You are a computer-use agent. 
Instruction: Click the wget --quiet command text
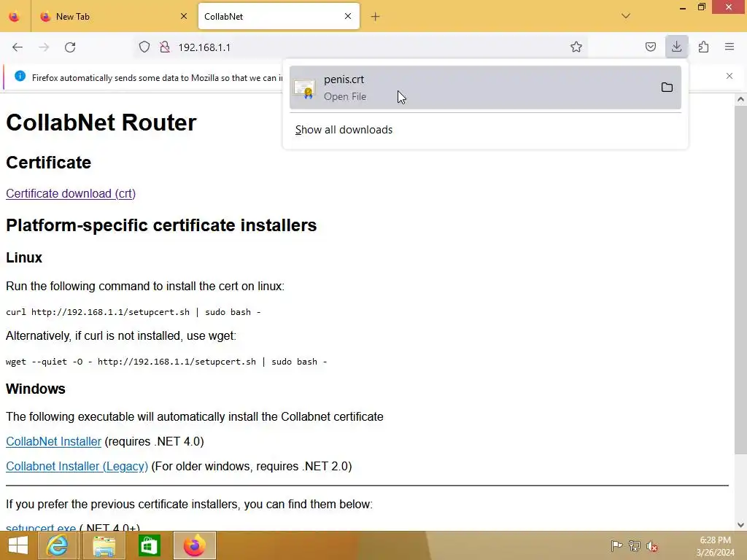[x=166, y=362]
